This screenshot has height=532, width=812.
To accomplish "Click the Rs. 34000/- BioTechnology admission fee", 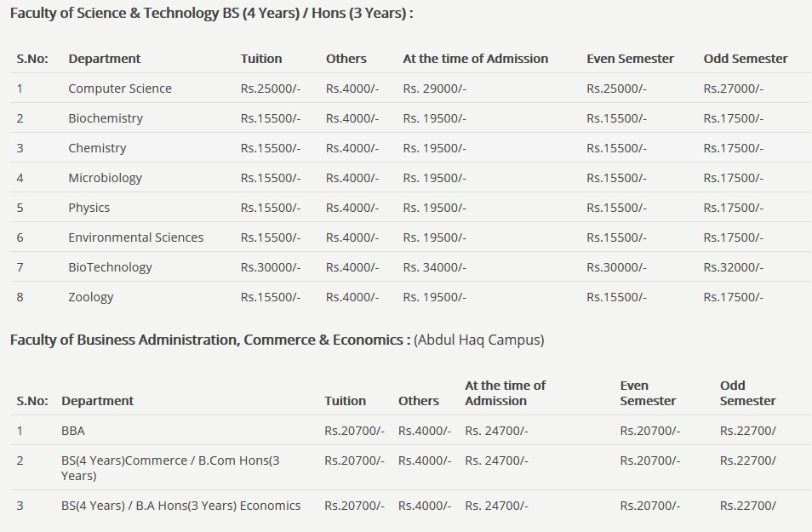I will [x=435, y=267].
